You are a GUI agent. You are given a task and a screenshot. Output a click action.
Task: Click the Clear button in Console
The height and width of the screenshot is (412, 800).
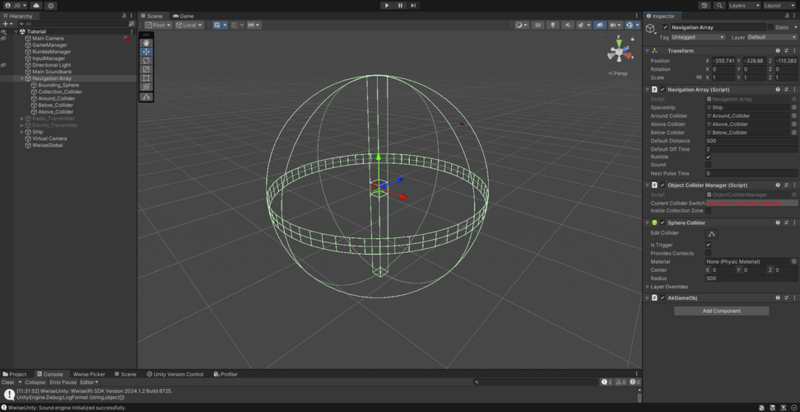click(8, 382)
